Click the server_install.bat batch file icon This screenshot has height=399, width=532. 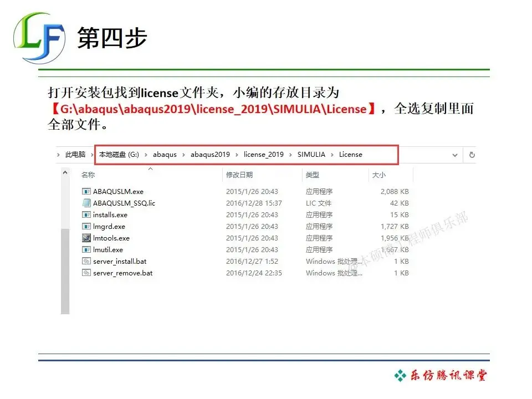(86, 261)
